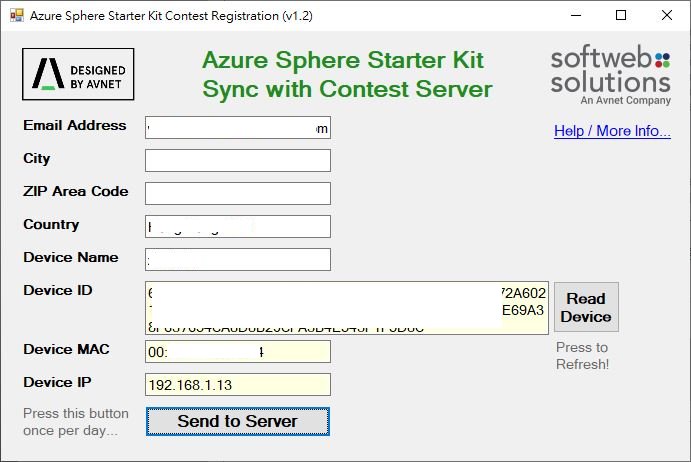Image resolution: width=691 pixels, height=462 pixels.
Task: Click the application icon in title bar
Action: (17, 15)
